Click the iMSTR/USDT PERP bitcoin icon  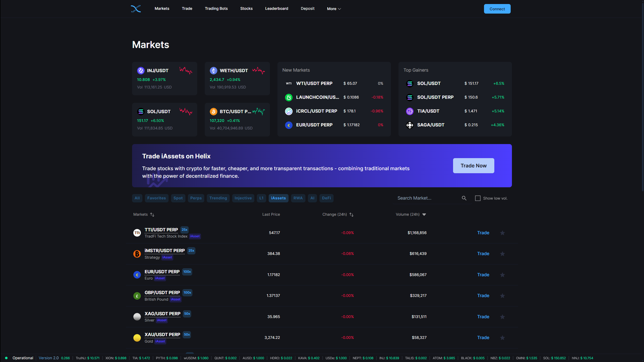[x=137, y=254]
